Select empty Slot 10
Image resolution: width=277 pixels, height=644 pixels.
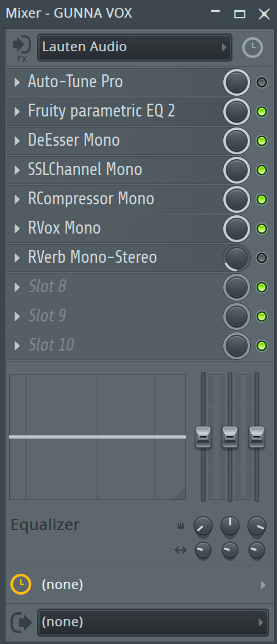tap(51, 346)
